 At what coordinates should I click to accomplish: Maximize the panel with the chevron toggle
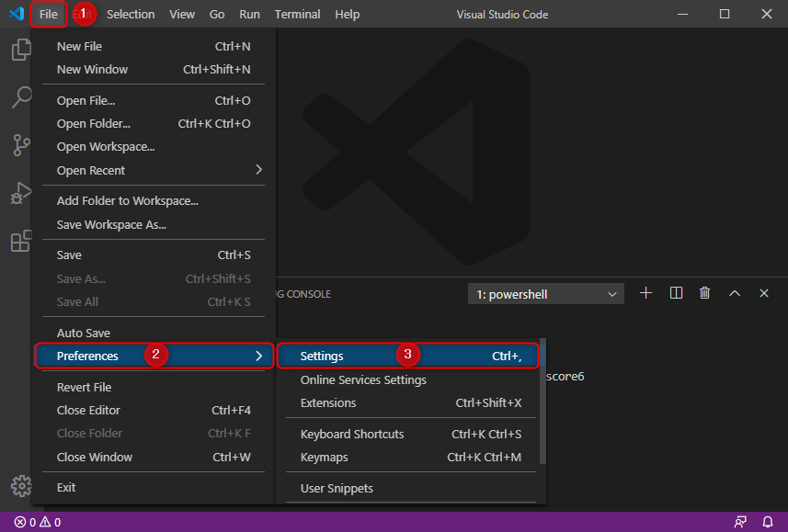click(x=734, y=292)
